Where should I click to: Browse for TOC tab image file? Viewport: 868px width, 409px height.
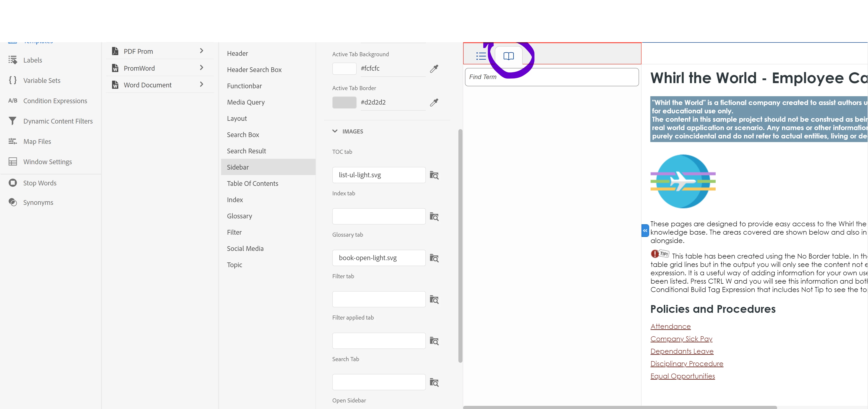pos(434,175)
